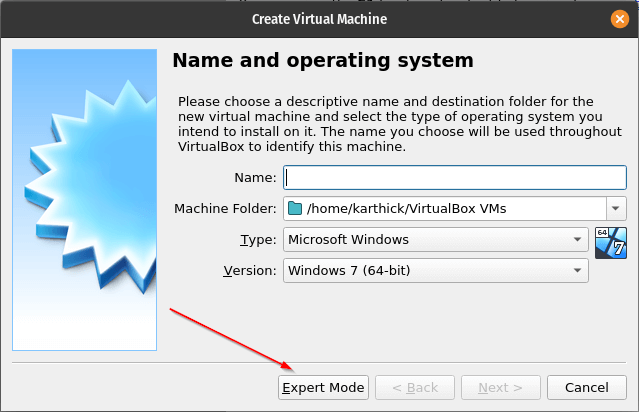Click the /home/karthick/VirtualBox VMs path text
This screenshot has width=639, height=412.
406,209
